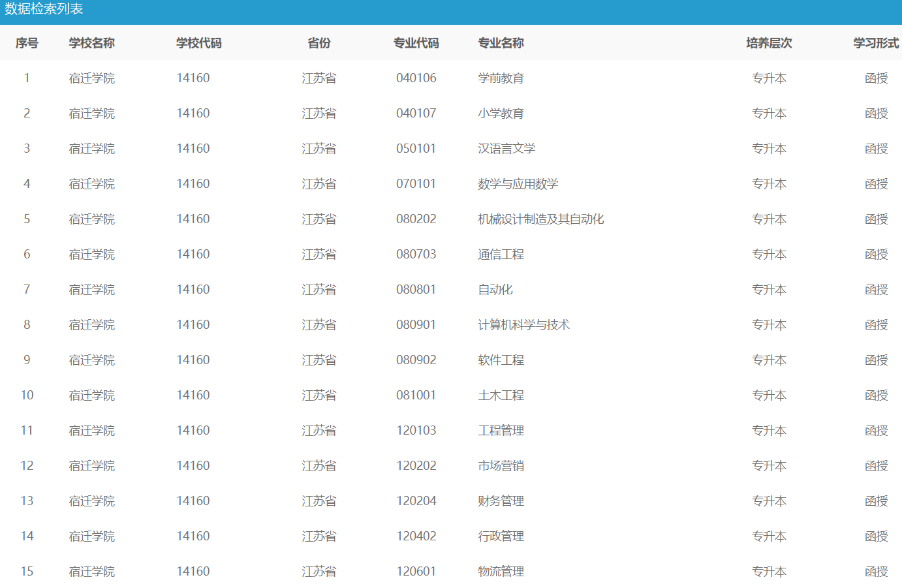Viewport: 902px width, 588px height.
Task: Click major code 080703
Action: 416,255
